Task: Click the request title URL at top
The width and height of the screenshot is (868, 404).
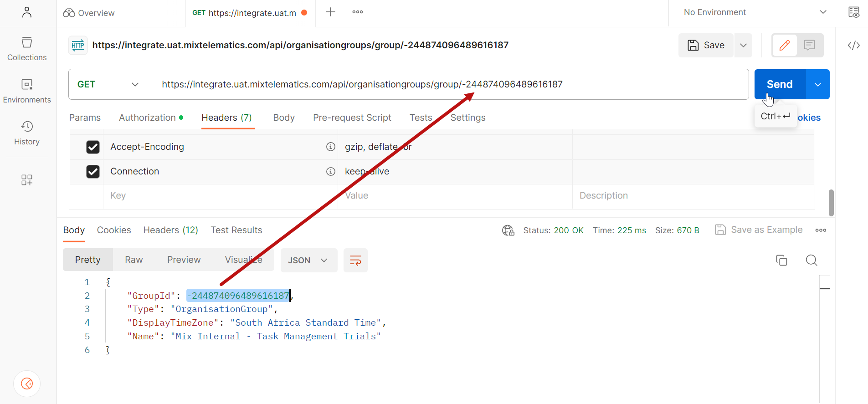Action: [x=300, y=45]
